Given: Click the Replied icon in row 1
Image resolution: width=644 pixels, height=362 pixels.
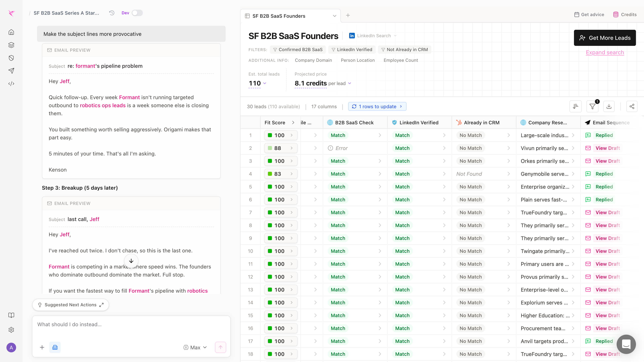Looking at the screenshot, I should (x=588, y=135).
